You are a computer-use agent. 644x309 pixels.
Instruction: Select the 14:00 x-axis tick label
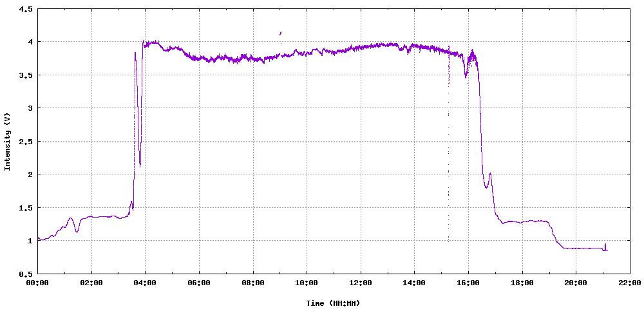click(414, 283)
